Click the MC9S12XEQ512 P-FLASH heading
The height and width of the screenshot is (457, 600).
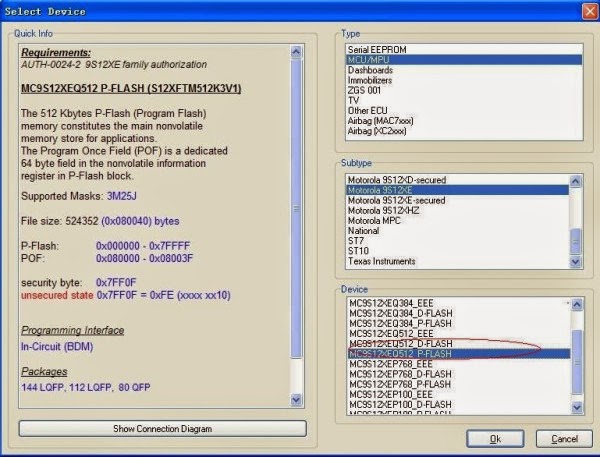(x=131, y=88)
